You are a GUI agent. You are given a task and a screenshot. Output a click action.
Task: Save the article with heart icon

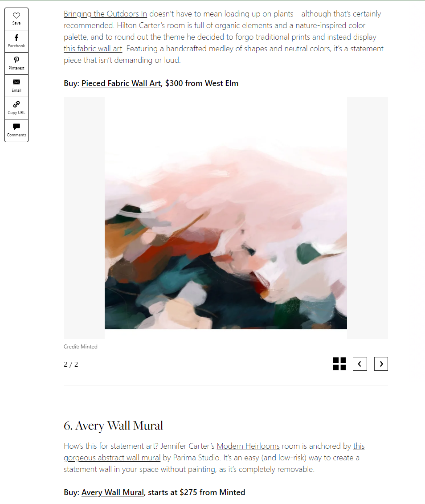pos(16,19)
